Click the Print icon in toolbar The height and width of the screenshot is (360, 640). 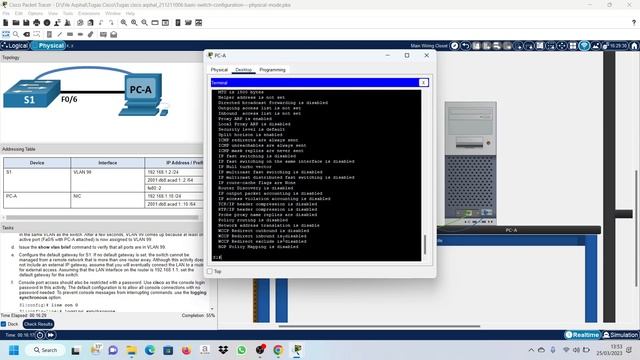(x=37, y=23)
